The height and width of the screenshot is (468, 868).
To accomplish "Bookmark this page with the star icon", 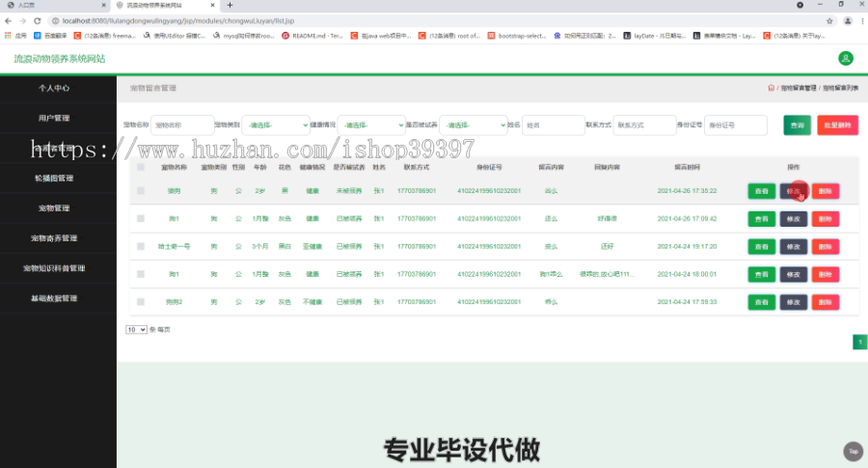I will [829, 21].
